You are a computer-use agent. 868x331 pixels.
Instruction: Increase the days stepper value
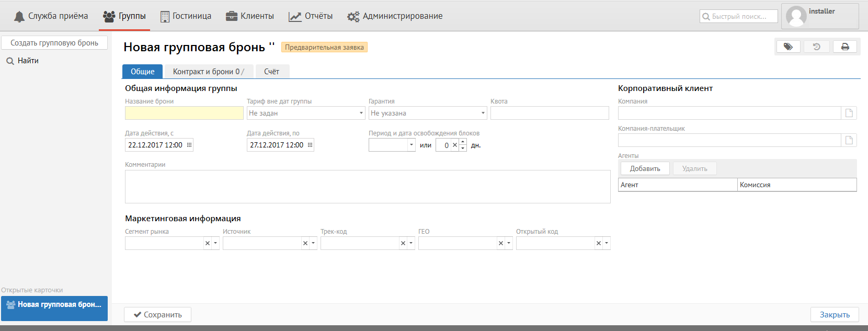click(x=463, y=142)
